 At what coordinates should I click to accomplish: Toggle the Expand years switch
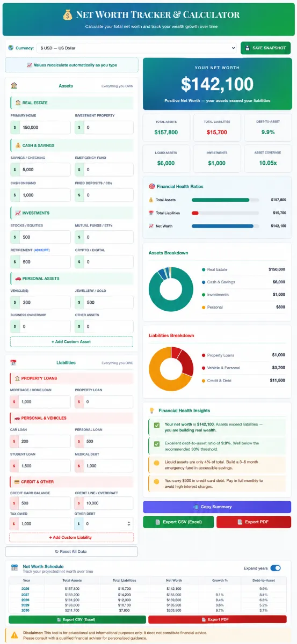coord(276,568)
